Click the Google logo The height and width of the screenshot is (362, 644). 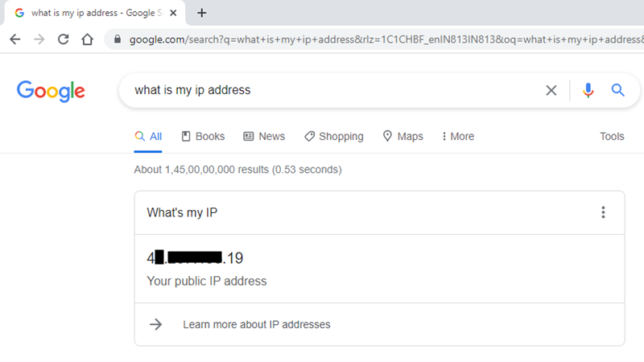coord(51,91)
